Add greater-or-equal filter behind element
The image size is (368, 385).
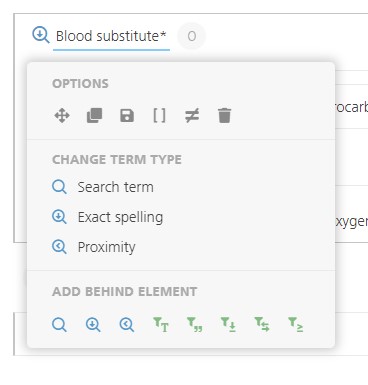296,324
